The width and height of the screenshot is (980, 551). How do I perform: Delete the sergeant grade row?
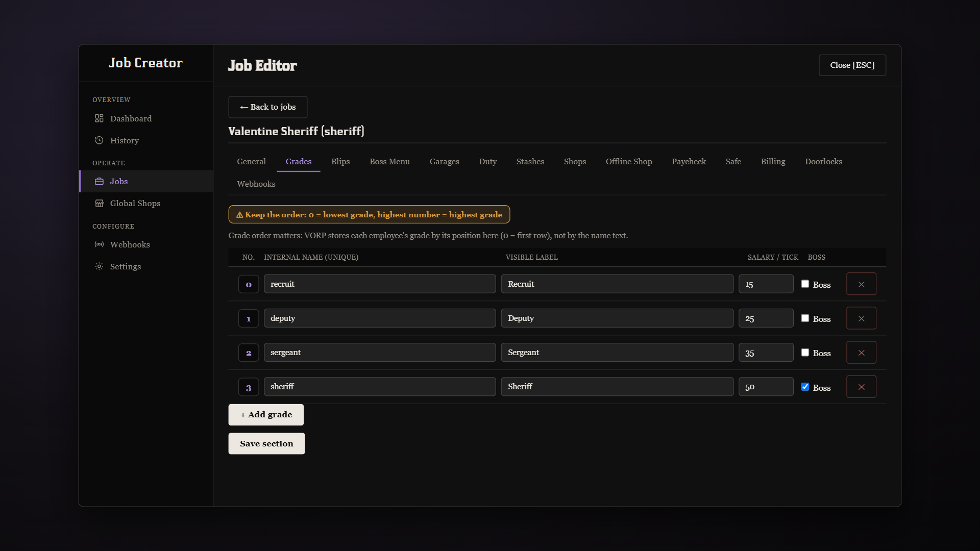click(861, 353)
